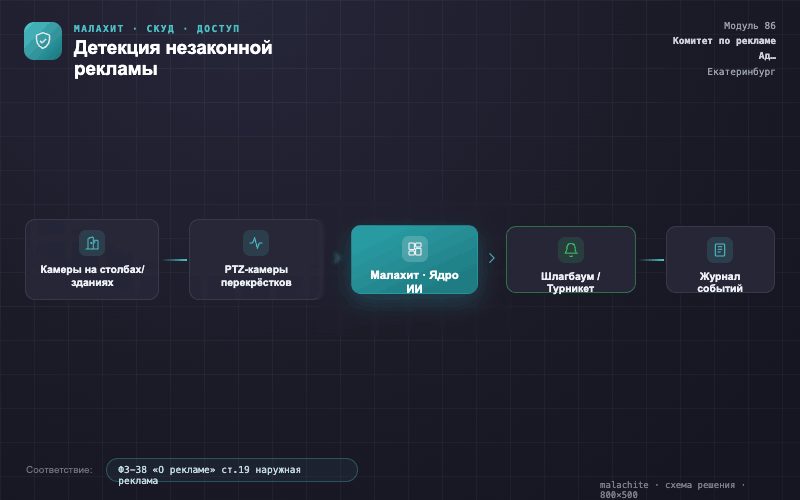This screenshot has height=500, width=800.
Task: Select the Малахит · Ядро ИИ node
Action: (x=414, y=260)
